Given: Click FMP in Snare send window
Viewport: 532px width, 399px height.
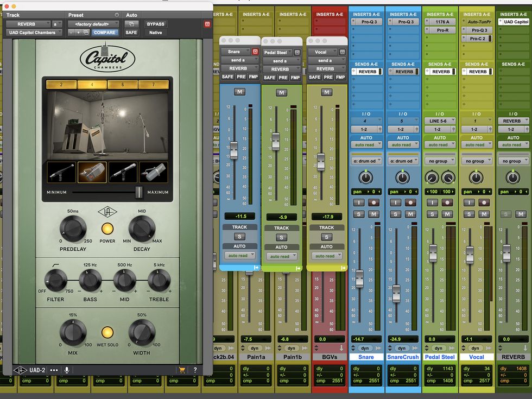Looking at the screenshot, I should tap(254, 77).
